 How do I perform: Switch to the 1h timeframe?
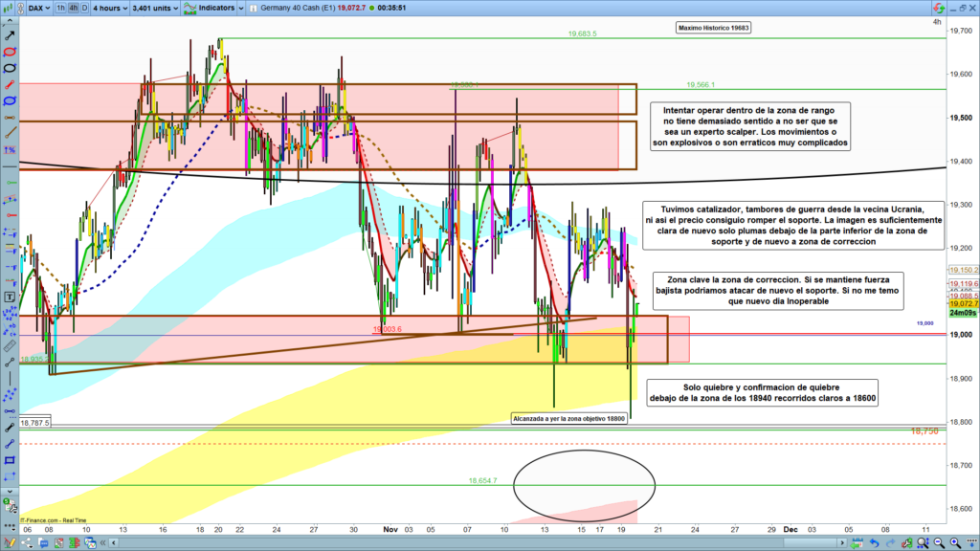[61, 8]
